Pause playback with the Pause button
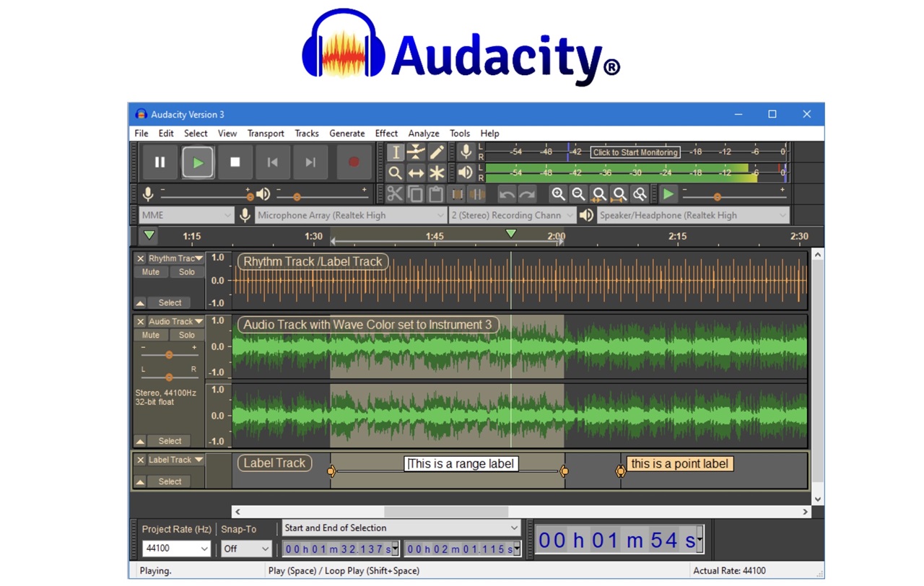 pos(160,162)
